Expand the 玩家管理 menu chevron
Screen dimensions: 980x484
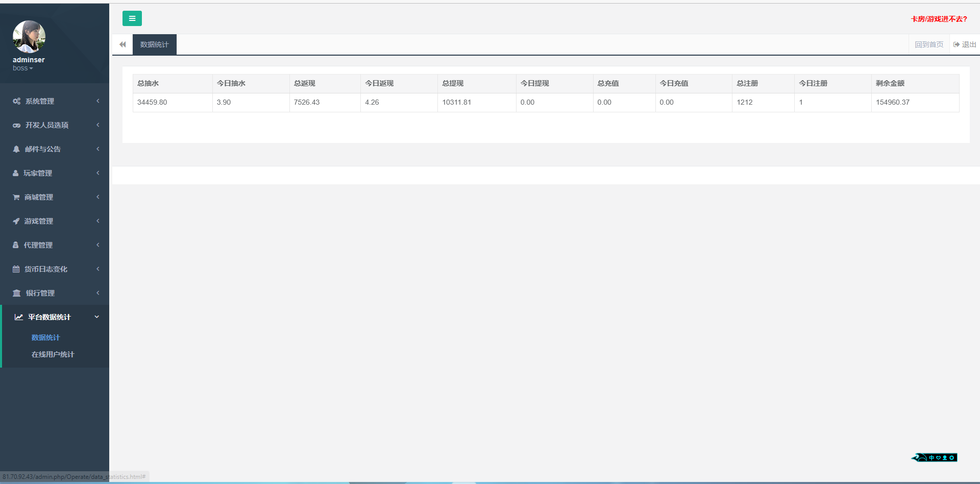click(97, 173)
